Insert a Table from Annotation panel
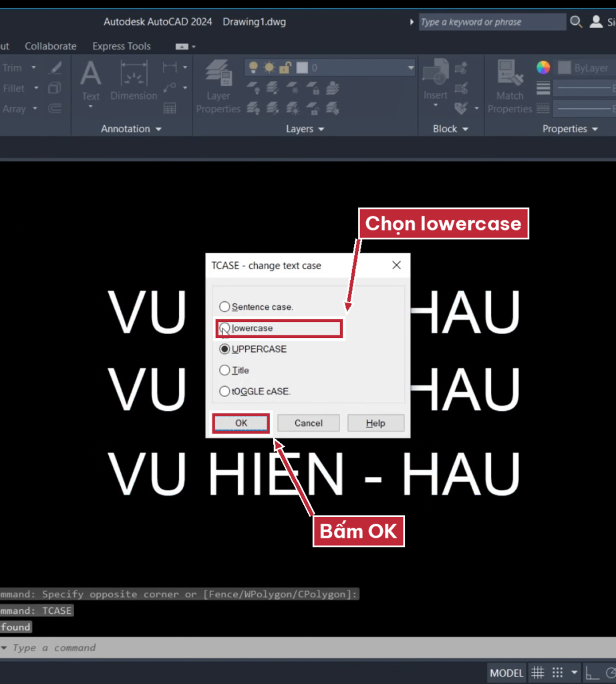The image size is (616, 684). tap(170, 108)
